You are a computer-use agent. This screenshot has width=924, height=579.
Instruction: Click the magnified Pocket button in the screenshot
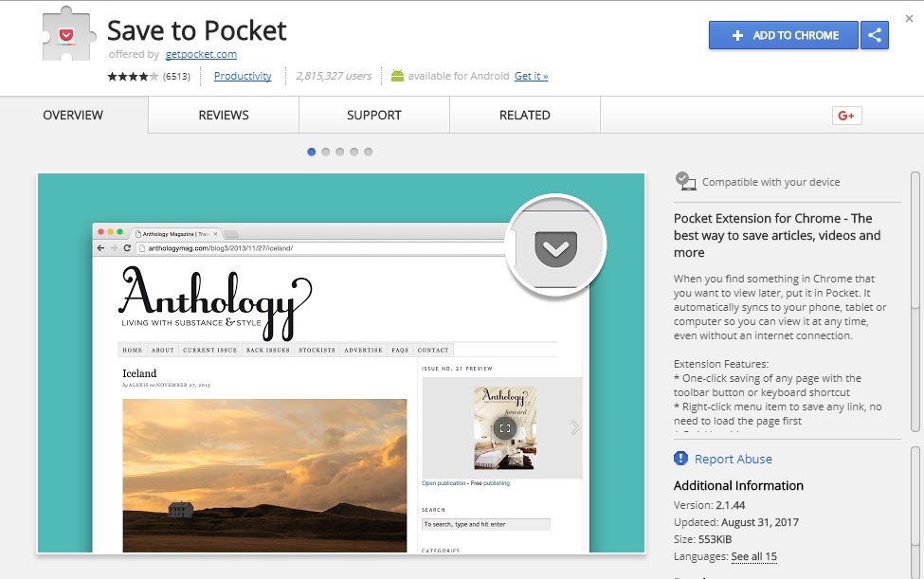click(x=555, y=246)
